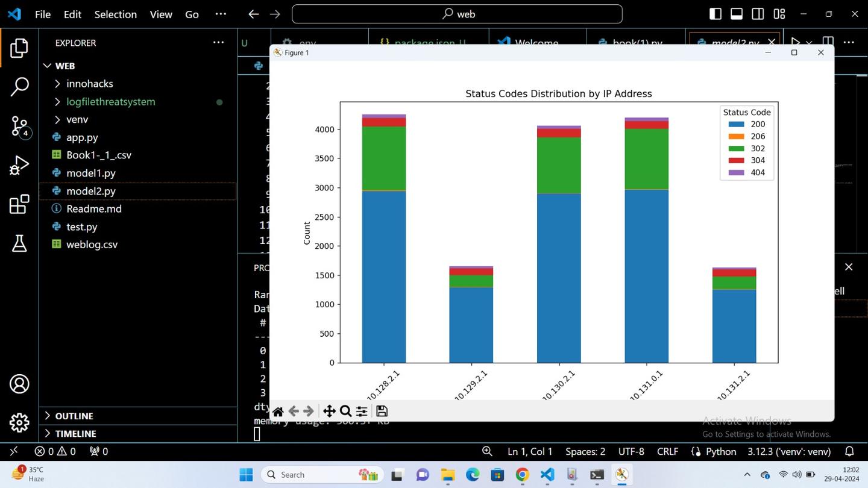This screenshot has height=488, width=868.
Task: Close the model2.py editor tab
Action: [772, 42]
